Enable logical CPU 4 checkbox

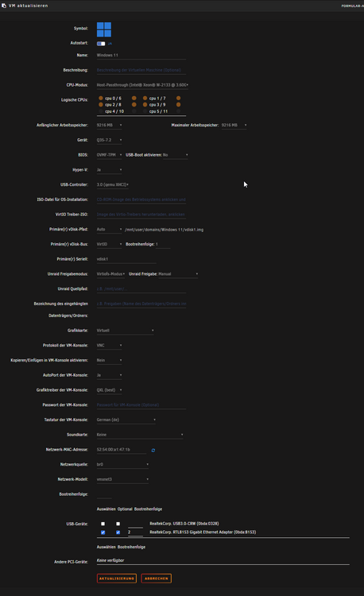[101, 111]
